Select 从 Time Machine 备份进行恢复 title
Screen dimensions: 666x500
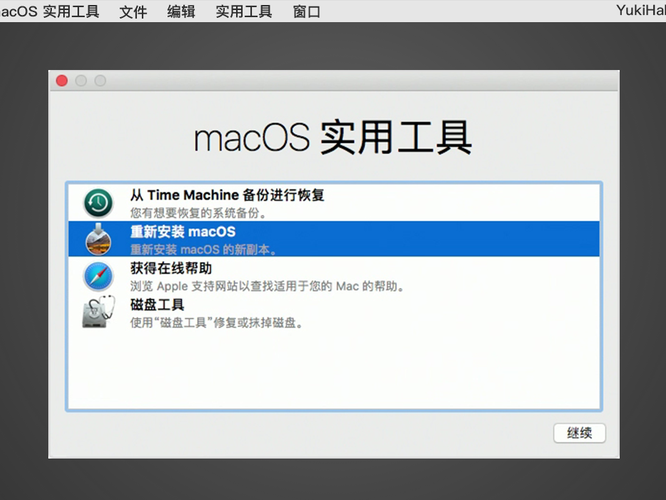click(227, 195)
